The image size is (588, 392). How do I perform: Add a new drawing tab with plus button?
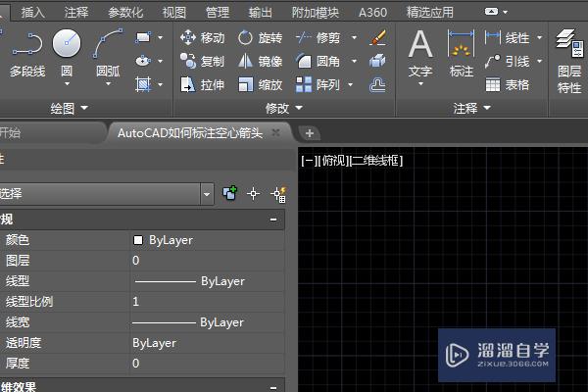pos(310,133)
